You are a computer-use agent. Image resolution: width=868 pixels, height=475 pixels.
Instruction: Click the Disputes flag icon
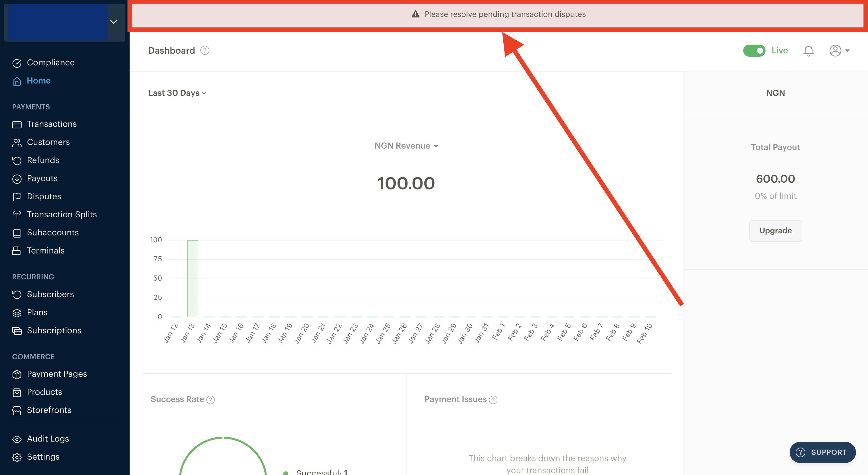pyautogui.click(x=17, y=197)
